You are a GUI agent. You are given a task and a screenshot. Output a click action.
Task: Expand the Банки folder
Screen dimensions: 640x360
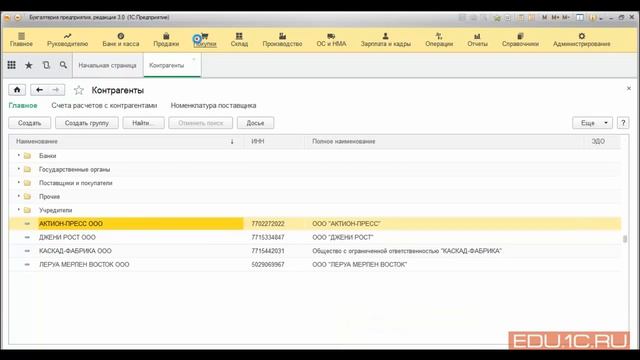point(18,156)
